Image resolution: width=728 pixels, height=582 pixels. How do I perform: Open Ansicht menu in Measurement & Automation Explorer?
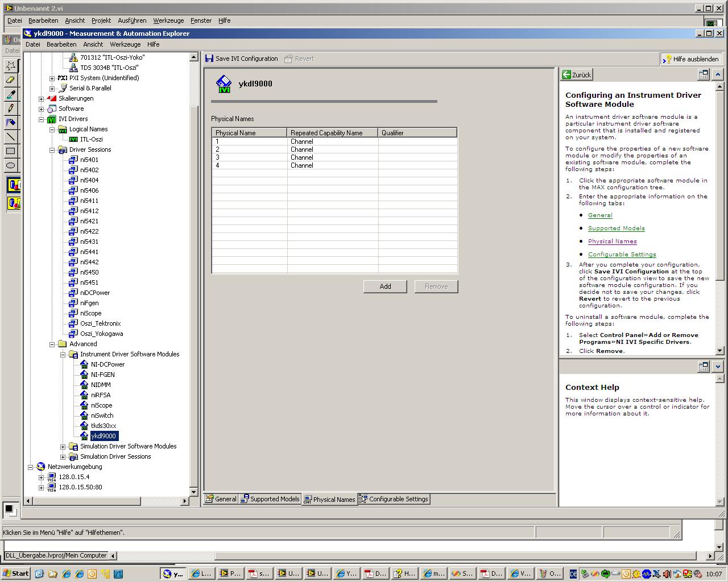click(93, 44)
